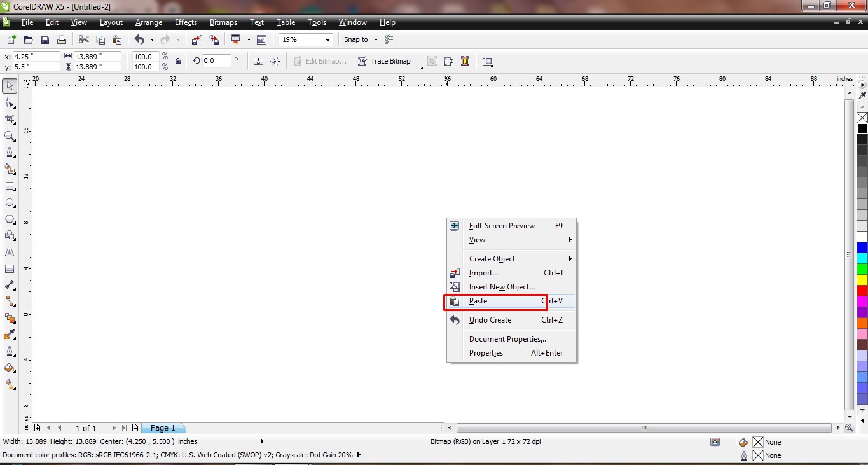This screenshot has width=868, height=465.
Task: Click the Export icon in the toolbar
Action: tap(214, 39)
